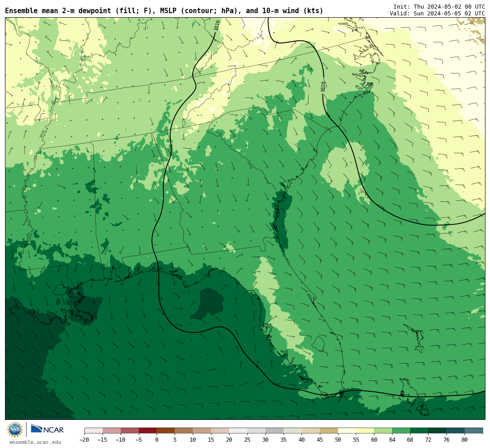This screenshot has height=448, width=490.
Task: Click the 45 to 50 tan swatch
Action: point(329,431)
